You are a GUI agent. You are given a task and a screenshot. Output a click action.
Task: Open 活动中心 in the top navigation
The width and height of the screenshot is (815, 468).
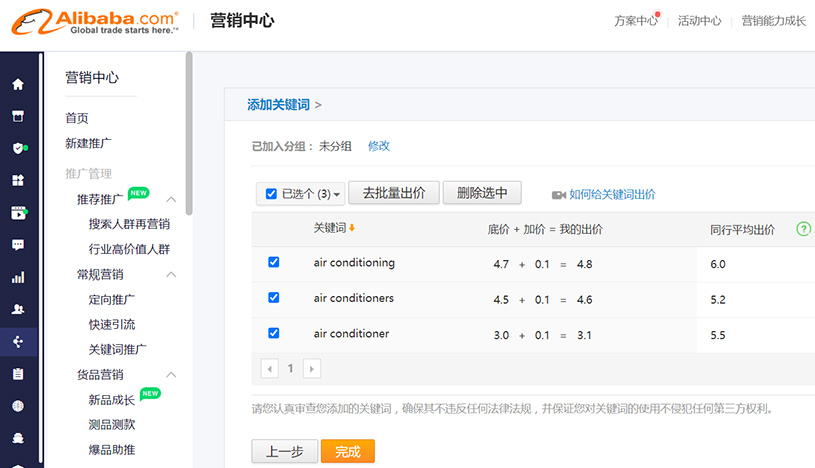click(699, 21)
